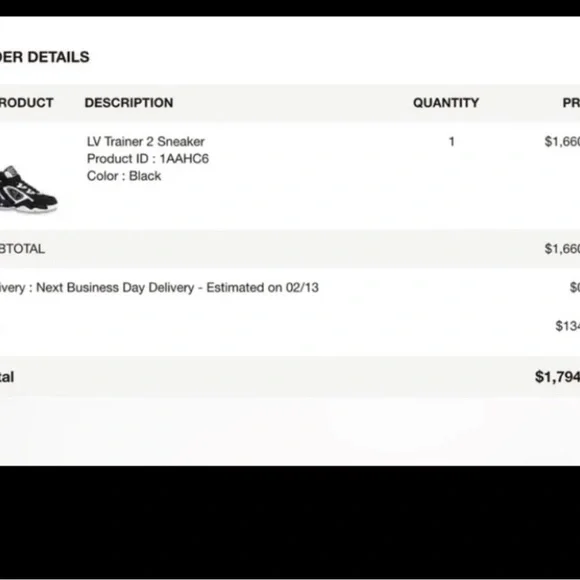Click the Color Black label
Screen dimensions: 580x580
(x=124, y=176)
